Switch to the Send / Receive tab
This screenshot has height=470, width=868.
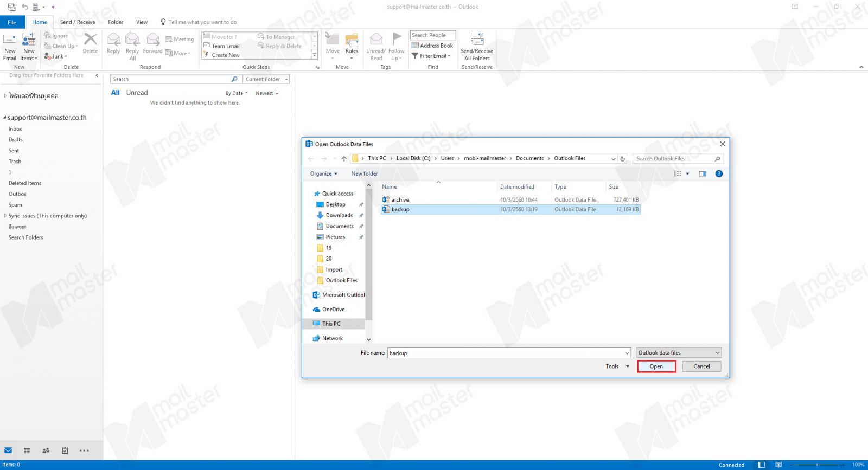78,22
